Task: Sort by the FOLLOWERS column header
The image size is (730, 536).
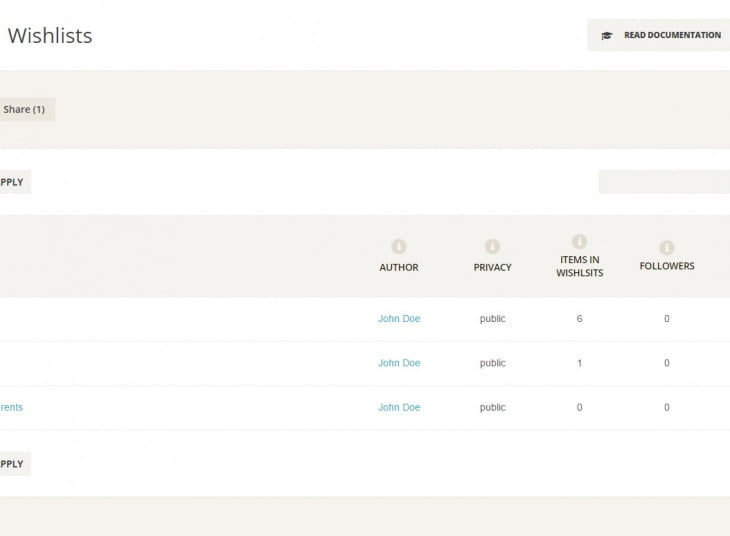Action: pos(667,266)
